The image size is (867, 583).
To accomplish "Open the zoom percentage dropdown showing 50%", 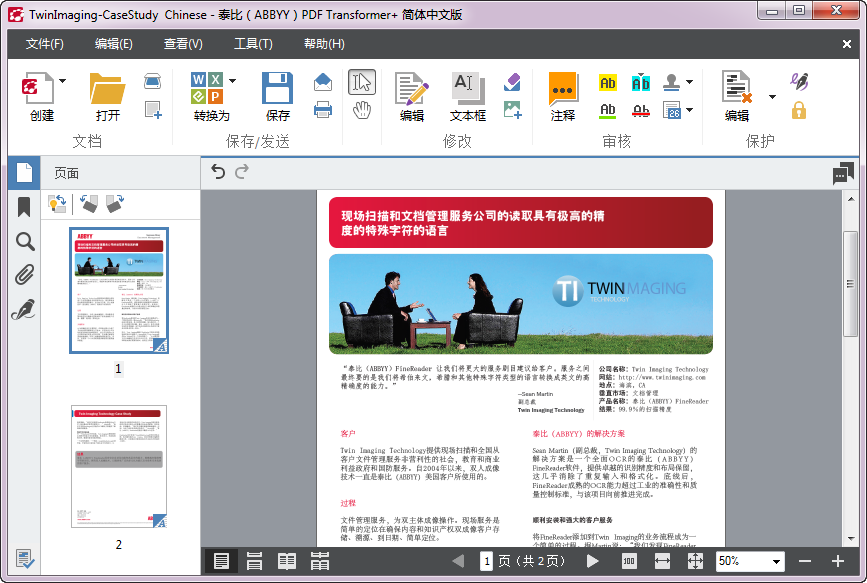I will [778, 561].
